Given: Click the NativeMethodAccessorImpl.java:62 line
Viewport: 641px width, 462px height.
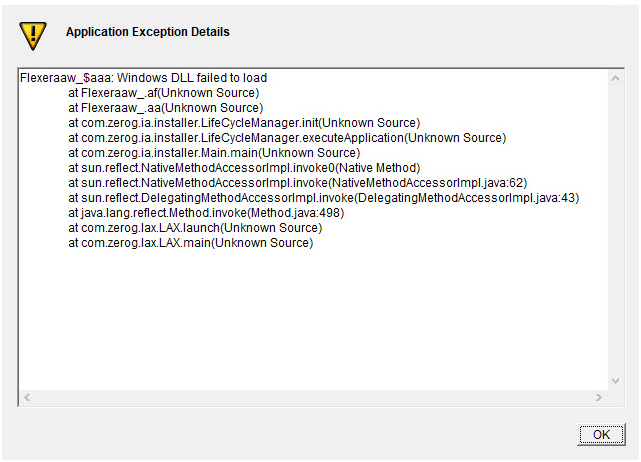Looking at the screenshot, I should point(298,183).
